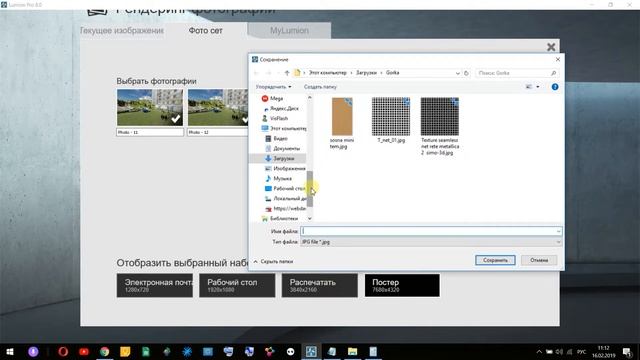Click the taskbar clock showing 11:12
This screenshot has height=360, width=640.
[x=604, y=352]
